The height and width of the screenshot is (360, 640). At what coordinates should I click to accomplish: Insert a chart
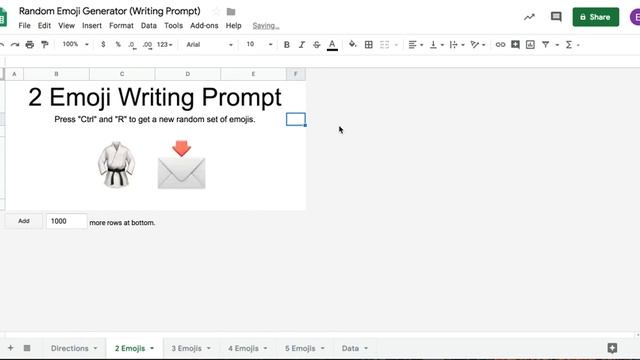[x=530, y=44]
